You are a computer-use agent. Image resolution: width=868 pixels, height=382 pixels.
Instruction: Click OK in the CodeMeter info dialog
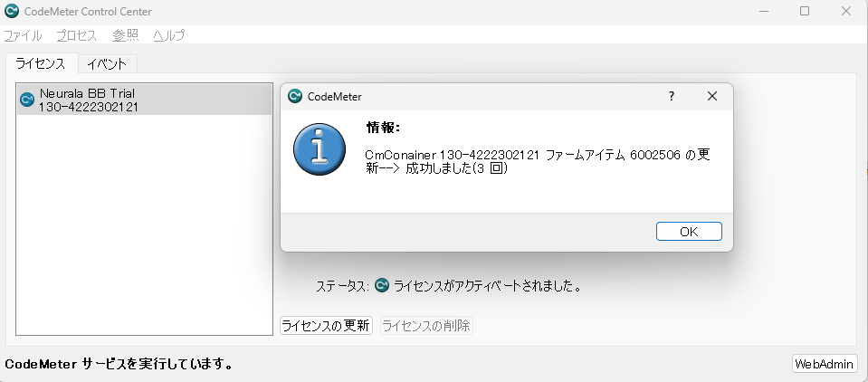(689, 232)
